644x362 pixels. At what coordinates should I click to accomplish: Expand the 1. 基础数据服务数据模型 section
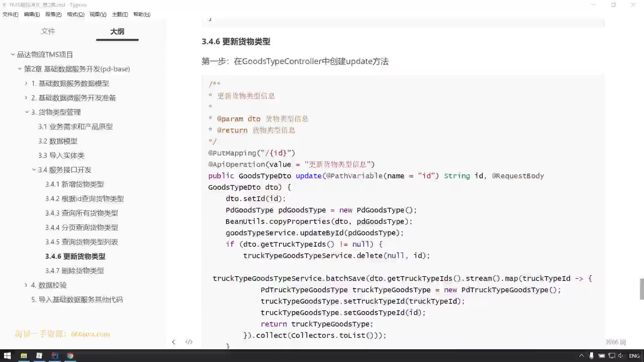(26, 83)
